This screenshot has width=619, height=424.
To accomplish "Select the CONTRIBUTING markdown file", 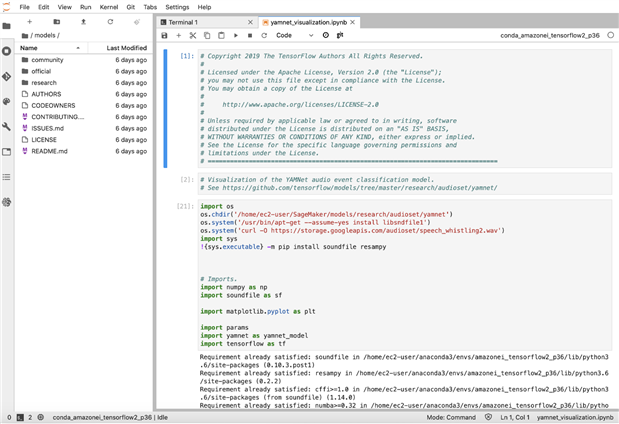I will pos(84,117).
